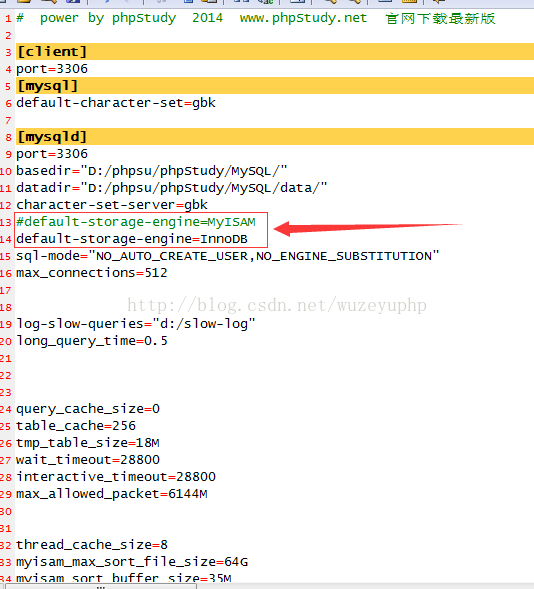This screenshot has height=589, width=534.
Task: Click the default-storage-engine=InnoDB line
Action: click(132, 239)
